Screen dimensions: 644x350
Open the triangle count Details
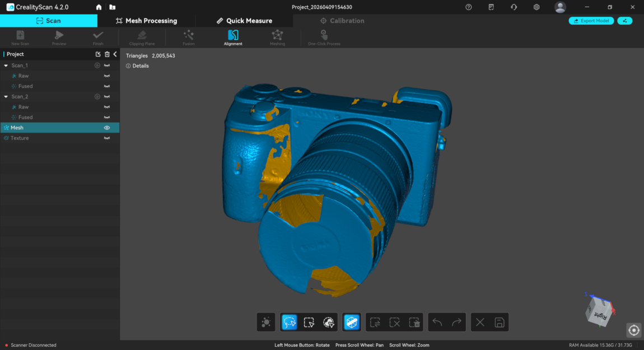coord(138,66)
